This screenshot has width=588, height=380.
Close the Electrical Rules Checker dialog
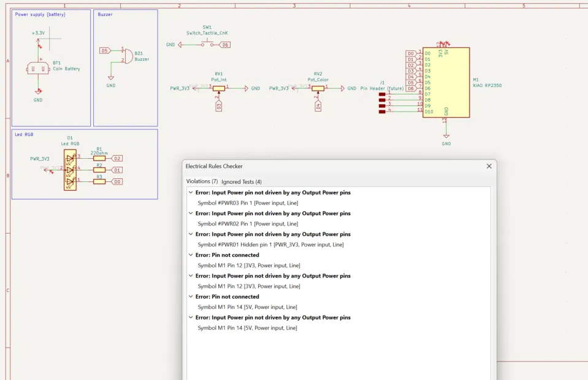click(489, 166)
